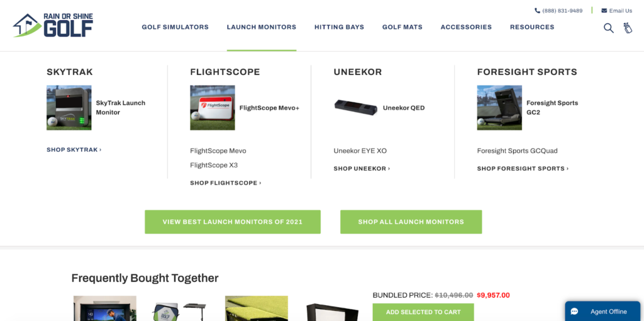Select the SkyTrak Launch Monitor thumbnail
The height and width of the screenshot is (321, 644).
(69, 108)
